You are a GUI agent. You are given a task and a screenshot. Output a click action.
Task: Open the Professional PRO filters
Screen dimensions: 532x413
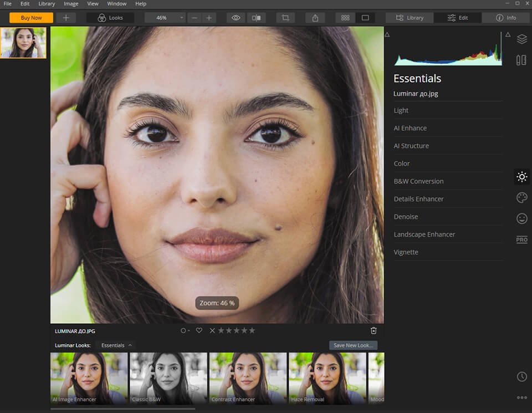(521, 239)
